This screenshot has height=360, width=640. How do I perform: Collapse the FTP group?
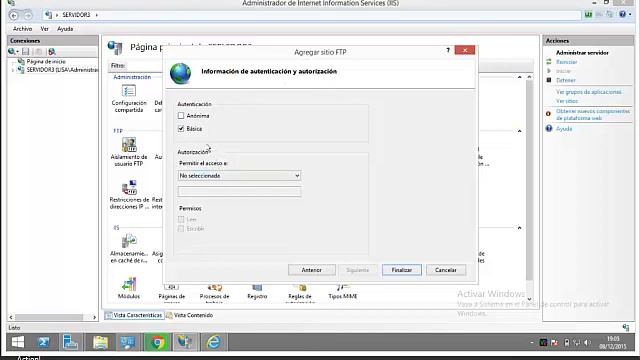click(x=519, y=131)
